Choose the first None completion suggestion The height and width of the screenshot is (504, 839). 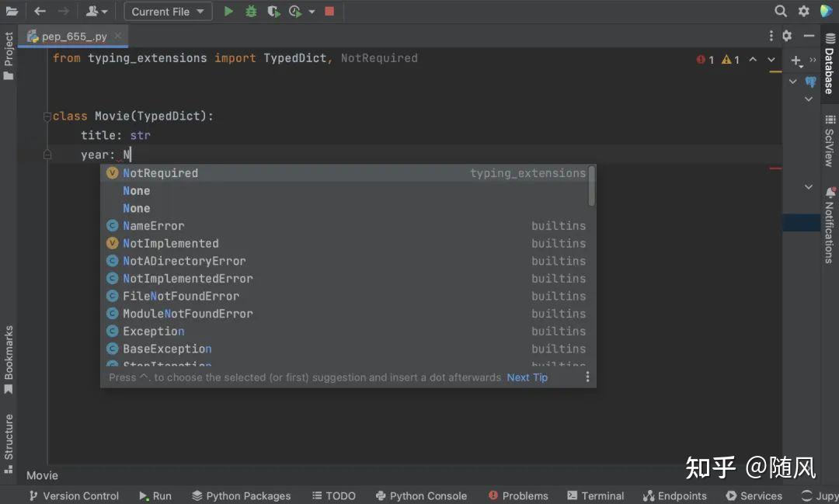346,190
